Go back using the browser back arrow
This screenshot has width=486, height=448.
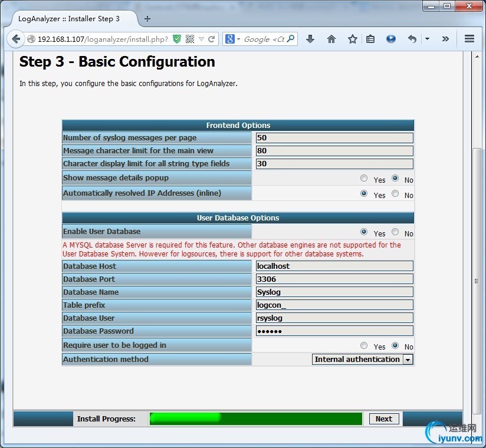click(x=16, y=39)
